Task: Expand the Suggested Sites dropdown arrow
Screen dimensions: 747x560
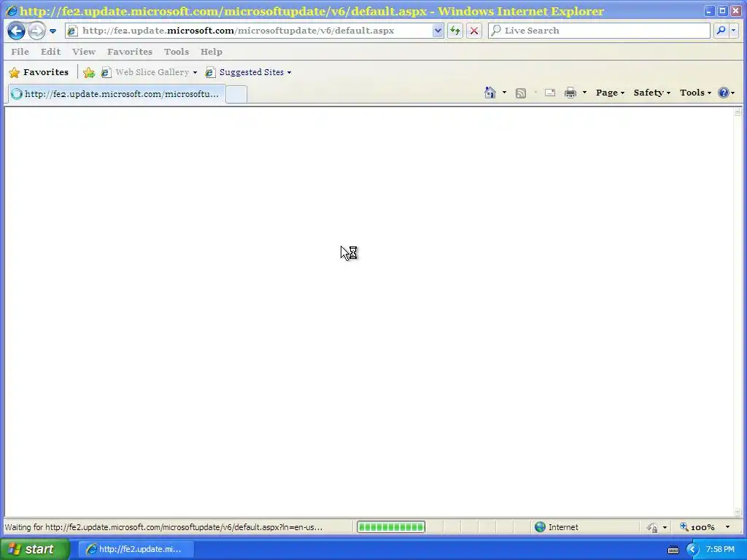Action: coord(289,72)
